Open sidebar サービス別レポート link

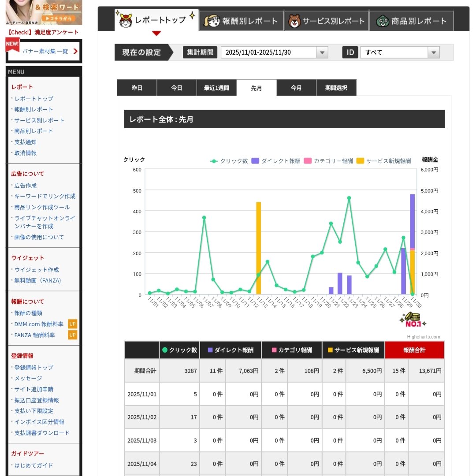click(x=39, y=120)
